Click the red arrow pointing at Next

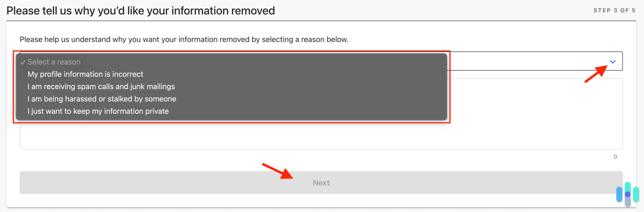click(278, 171)
